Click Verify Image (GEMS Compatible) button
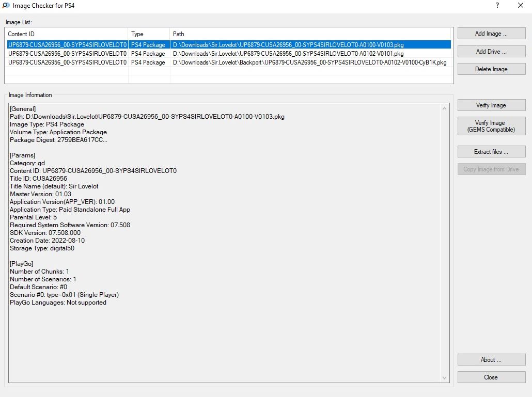Screen dimensions: 532x397 [x=491, y=126]
